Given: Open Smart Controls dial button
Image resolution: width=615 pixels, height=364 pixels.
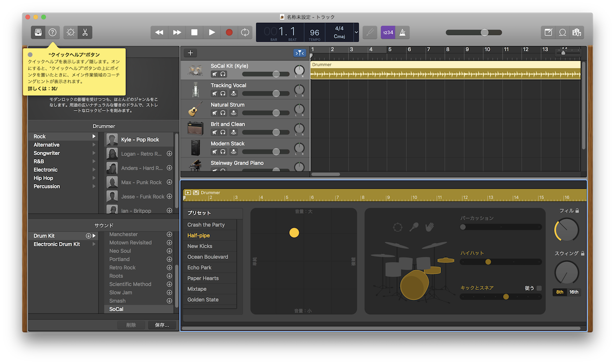Looking at the screenshot, I should point(71,32).
